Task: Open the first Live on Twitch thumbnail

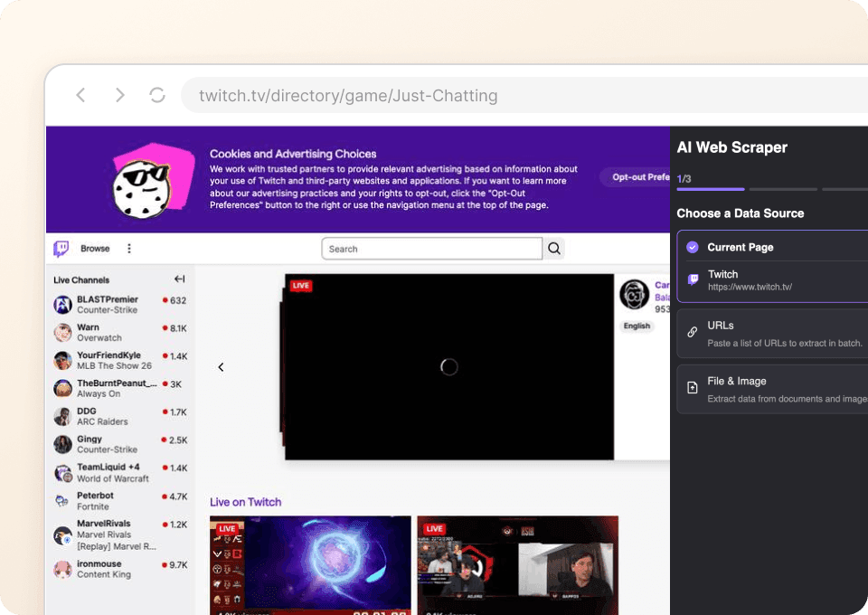Action: (308, 565)
